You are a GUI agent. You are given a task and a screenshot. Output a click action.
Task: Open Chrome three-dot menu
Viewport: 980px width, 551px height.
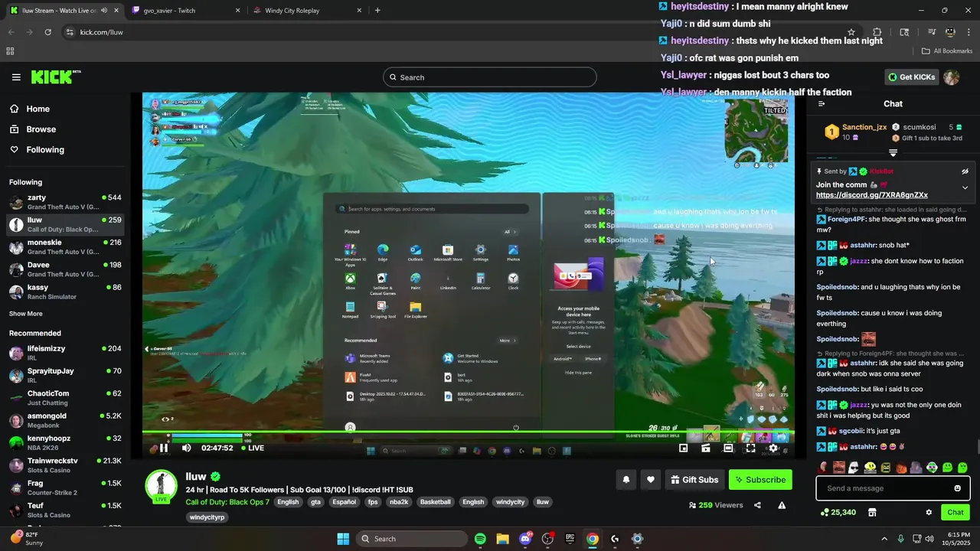969,32
